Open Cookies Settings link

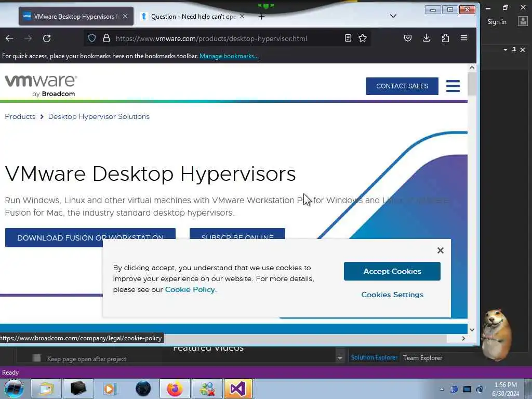[x=392, y=295]
